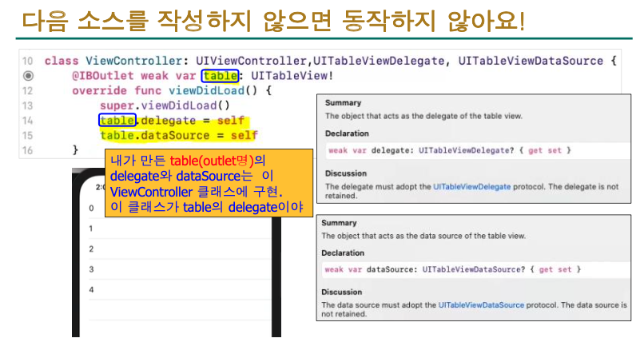Click line number 10 in code gutter
Image resolution: width=644 pixels, height=350 pixels.
tap(27, 61)
